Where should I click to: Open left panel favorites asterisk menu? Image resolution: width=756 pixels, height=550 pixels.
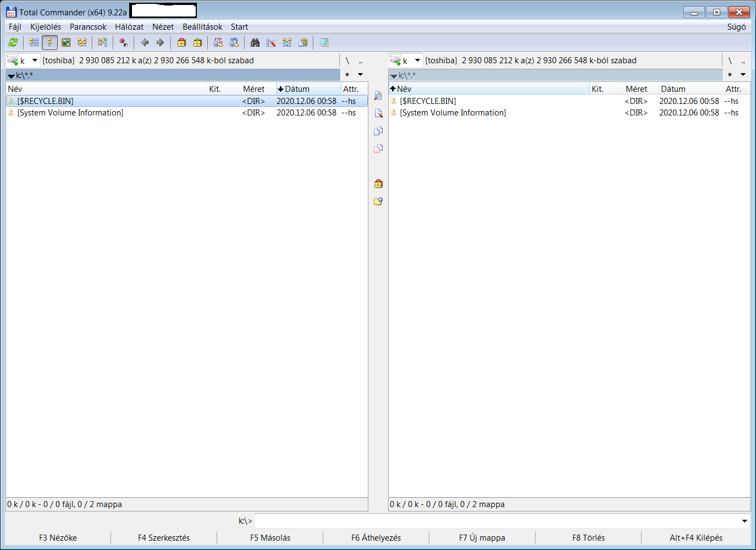(x=347, y=75)
